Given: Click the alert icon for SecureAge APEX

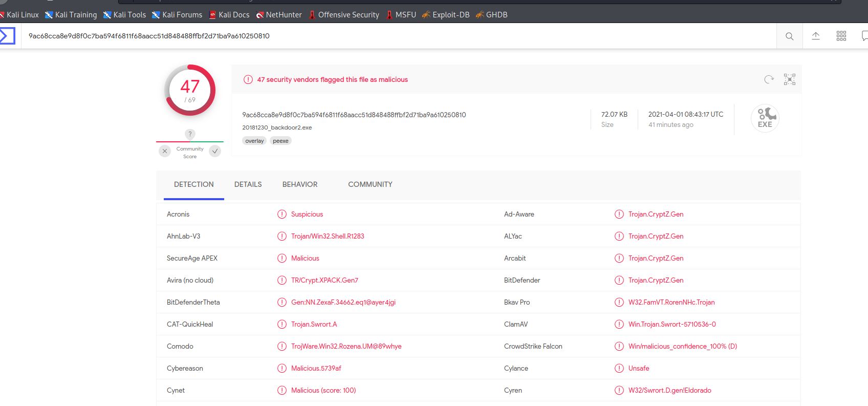Looking at the screenshot, I should coord(282,259).
